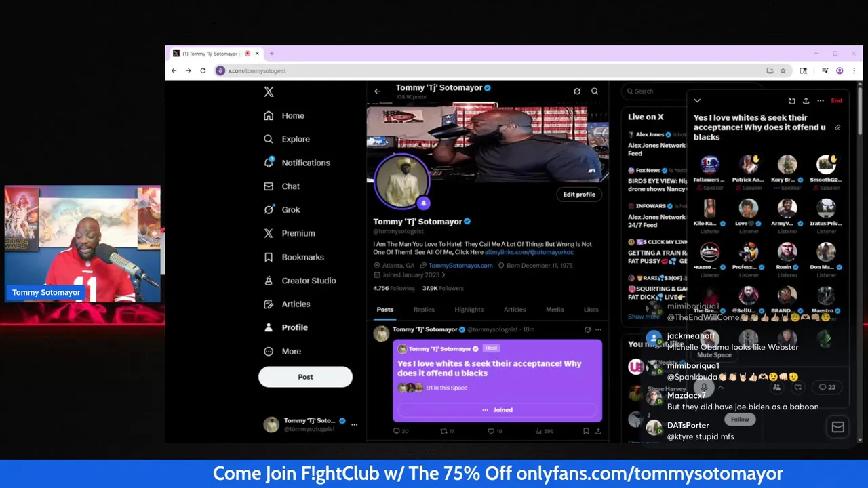Open the Explore page

tap(287, 139)
